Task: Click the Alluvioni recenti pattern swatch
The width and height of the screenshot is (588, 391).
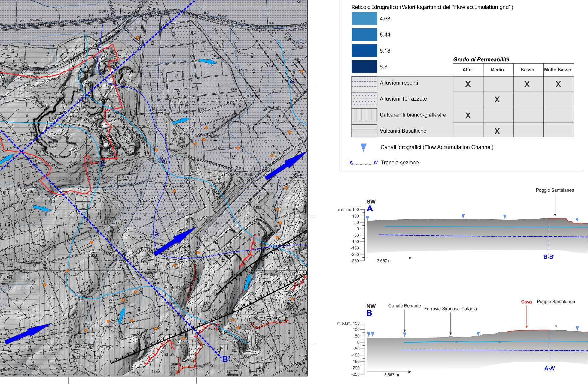Action: [x=364, y=83]
